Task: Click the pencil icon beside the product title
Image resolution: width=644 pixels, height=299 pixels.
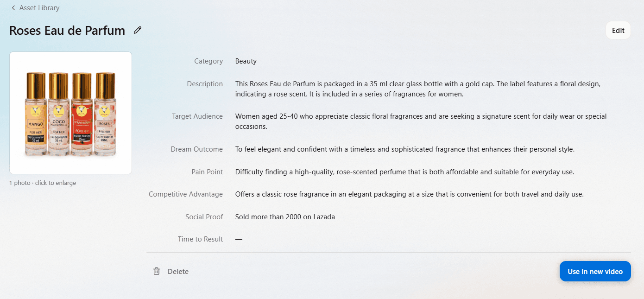Action: (137, 31)
